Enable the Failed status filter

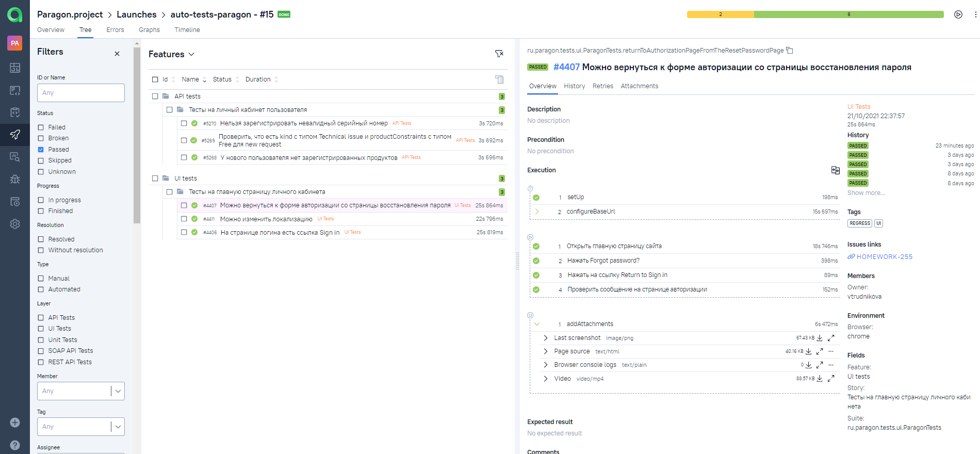pos(41,127)
